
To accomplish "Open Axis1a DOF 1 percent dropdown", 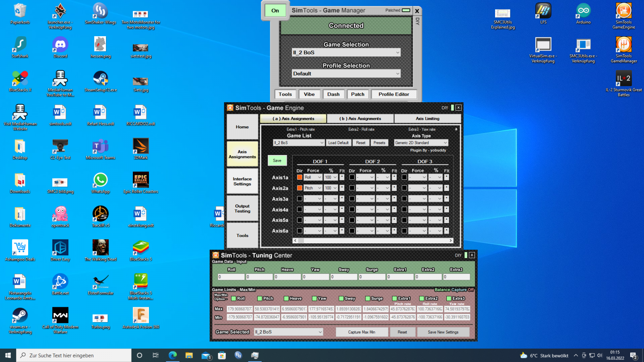I will point(331,177).
